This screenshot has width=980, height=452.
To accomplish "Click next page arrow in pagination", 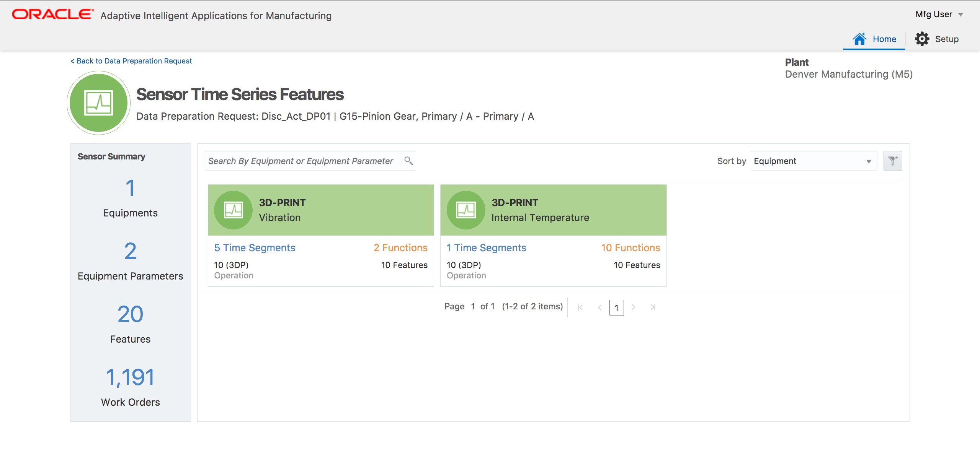I will (x=634, y=307).
